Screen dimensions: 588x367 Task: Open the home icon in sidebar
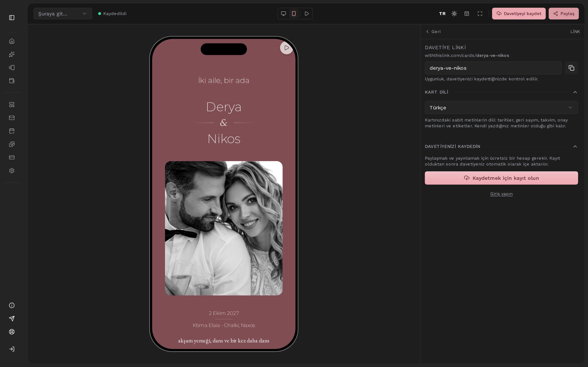pyautogui.click(x=12, y=41)
